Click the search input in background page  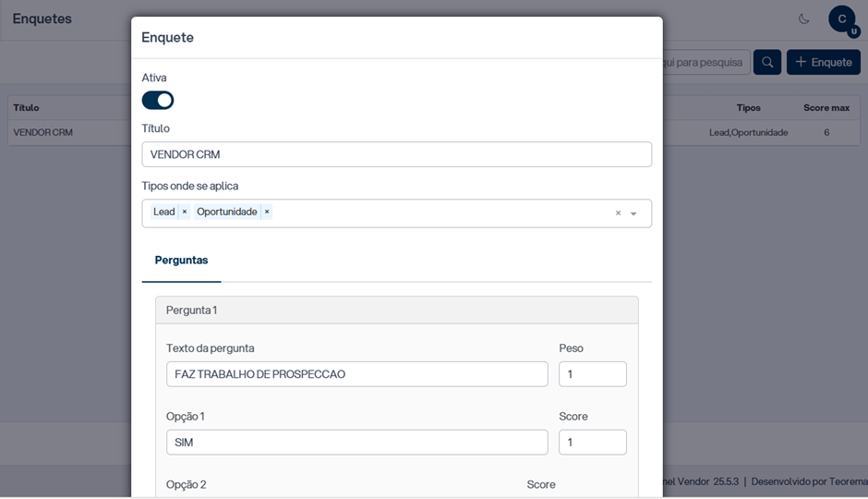tap(706, 62)
